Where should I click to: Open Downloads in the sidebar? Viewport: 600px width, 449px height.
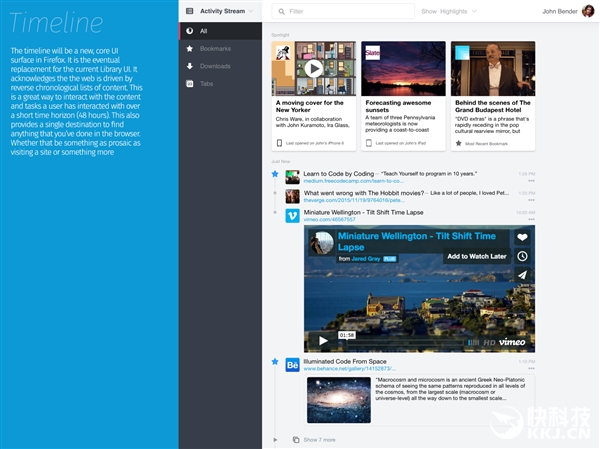click(215, 66)
